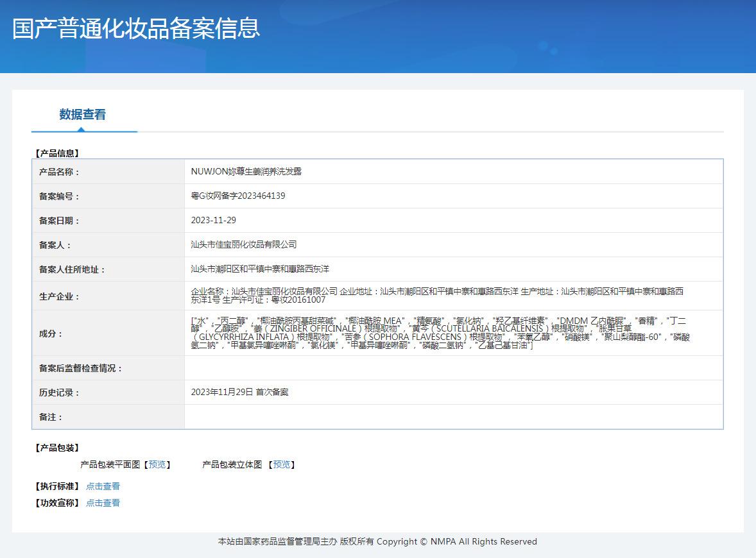Click the 成分 ingredients list text
Image resolution: width=756 pixels, height=558 pixels.
(x=440, y=333)
